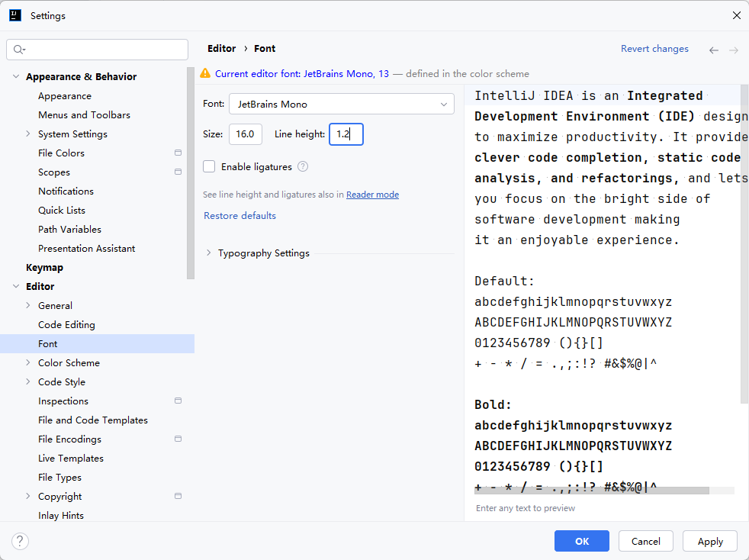Open Presentation Assistant settings
Screen dimensions: 749x560
pyautogui.click(x=86, y=249)
